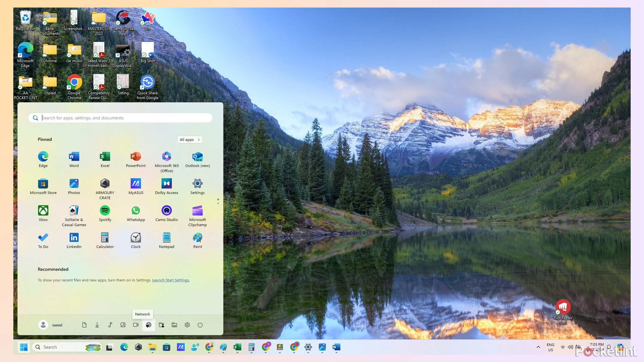The width and height of the screenshot is (644, 362).
Task: Open Paint from pinned apps
Action: pyautogui.click(x=197, y=240)
